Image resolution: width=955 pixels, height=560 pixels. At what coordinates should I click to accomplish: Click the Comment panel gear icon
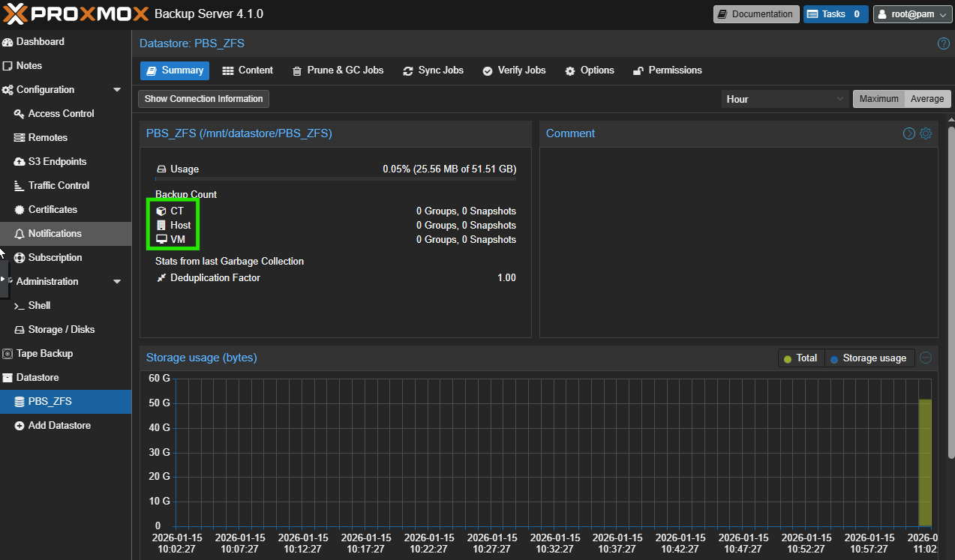tap(926, 133)
